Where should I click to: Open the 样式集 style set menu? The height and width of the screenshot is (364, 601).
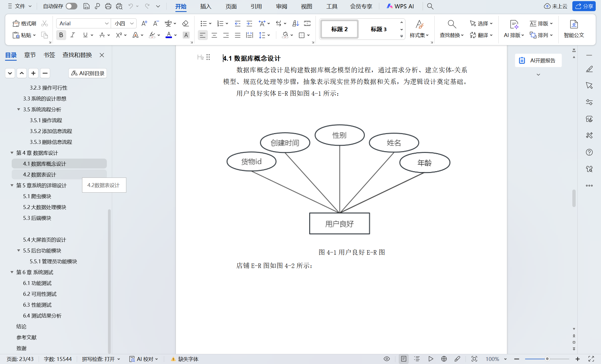[x=419, y=29]
